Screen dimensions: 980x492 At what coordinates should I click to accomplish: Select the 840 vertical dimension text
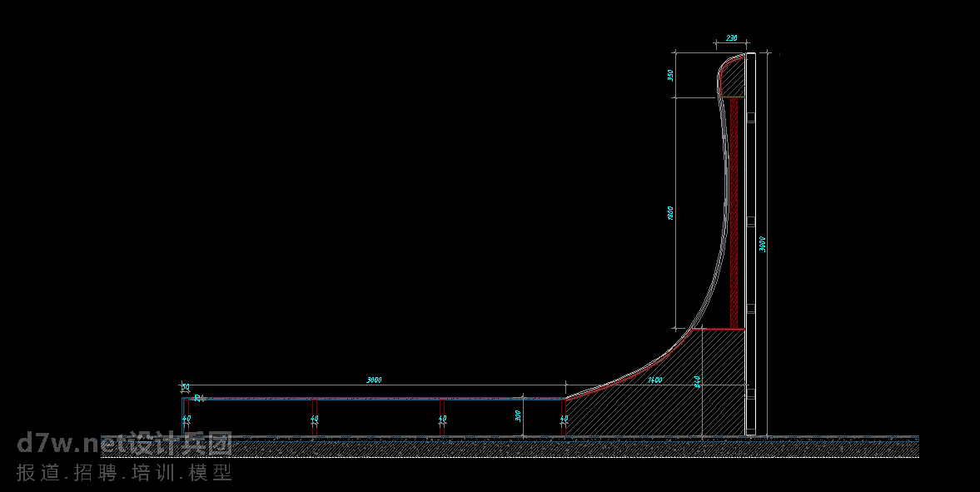coord(697,382)
